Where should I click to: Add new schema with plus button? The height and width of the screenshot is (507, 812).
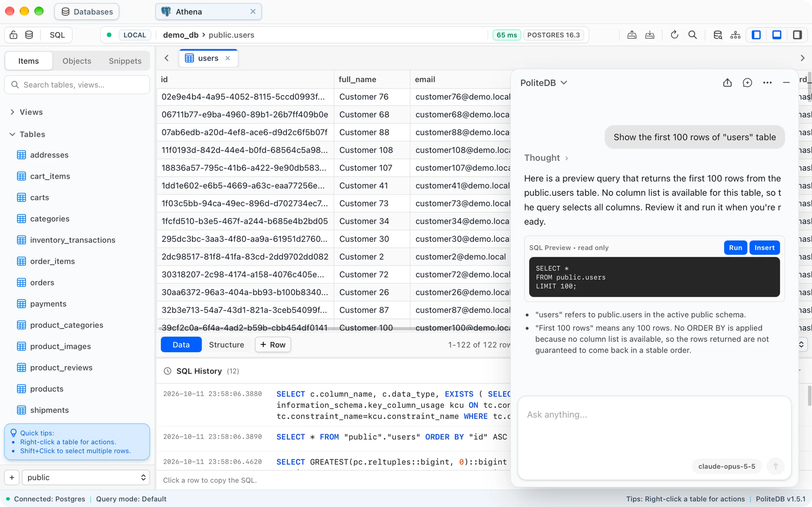click(12, 477)
